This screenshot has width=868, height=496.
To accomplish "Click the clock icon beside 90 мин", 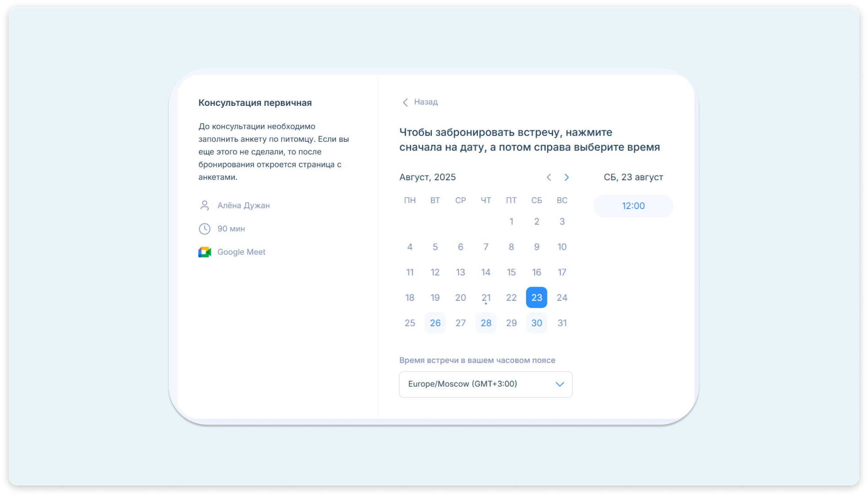I will coord(204,229).
